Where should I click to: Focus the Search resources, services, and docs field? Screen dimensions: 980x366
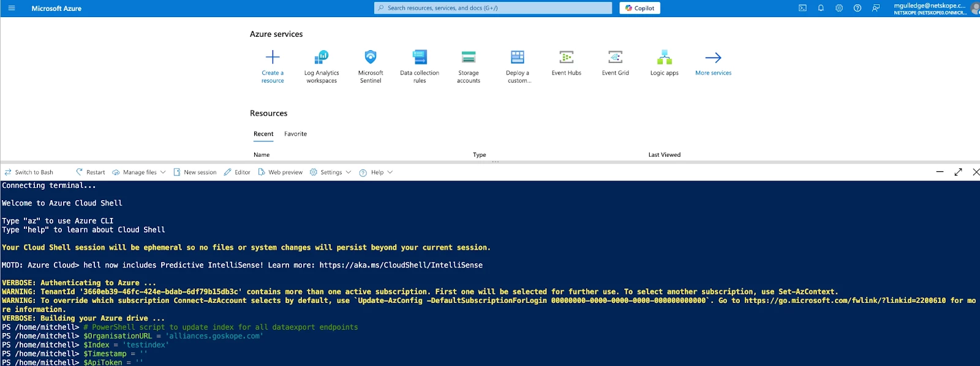493,8
